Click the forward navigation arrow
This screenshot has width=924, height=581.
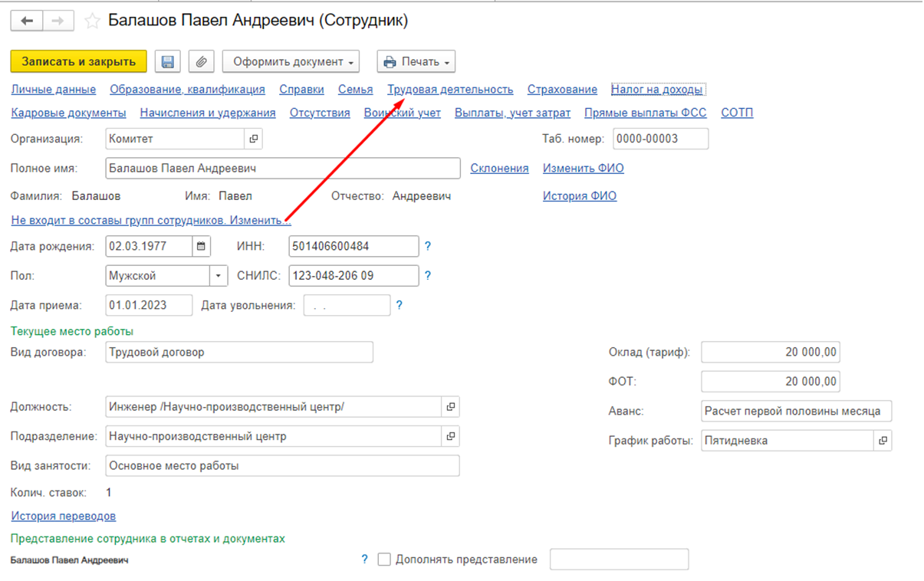coord(57,21)
